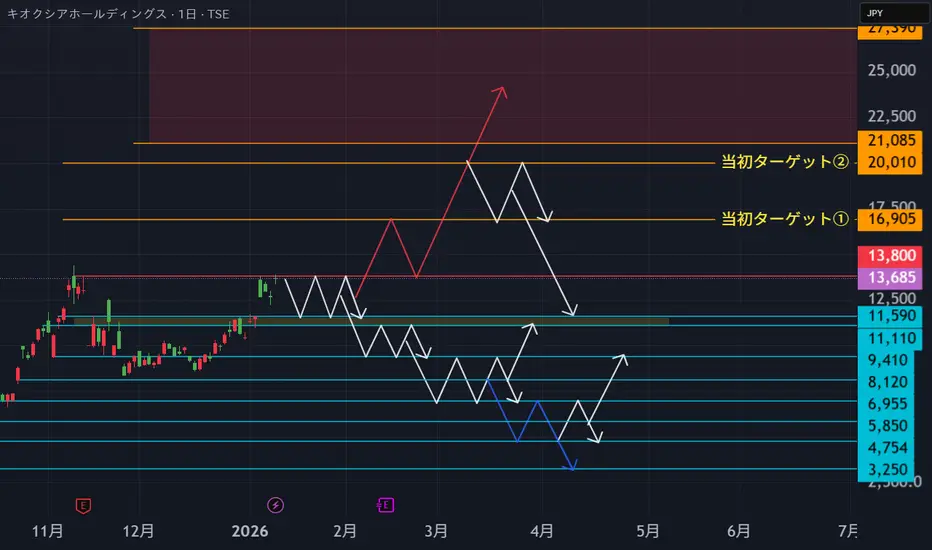This screenshot has height=550, width=932.
Task: Click the 6月 time axis label
Action: [x=739, y=531]
